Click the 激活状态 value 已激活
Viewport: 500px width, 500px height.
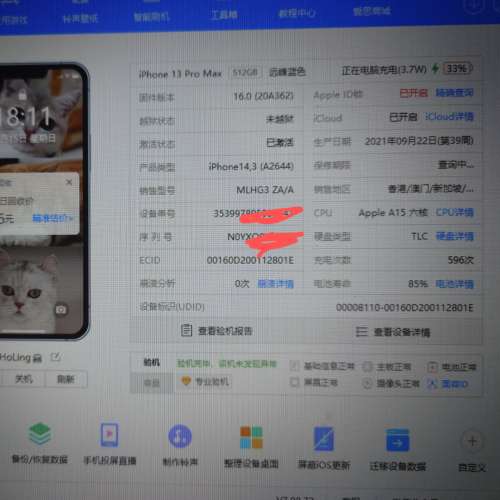[280, 143]
